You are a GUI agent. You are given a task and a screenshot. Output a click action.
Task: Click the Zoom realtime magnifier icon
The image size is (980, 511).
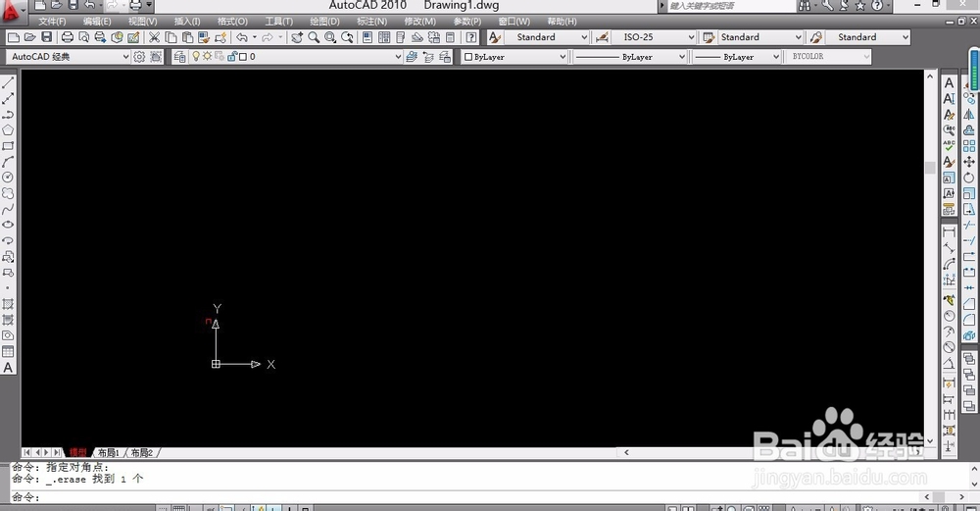point(314,37)
